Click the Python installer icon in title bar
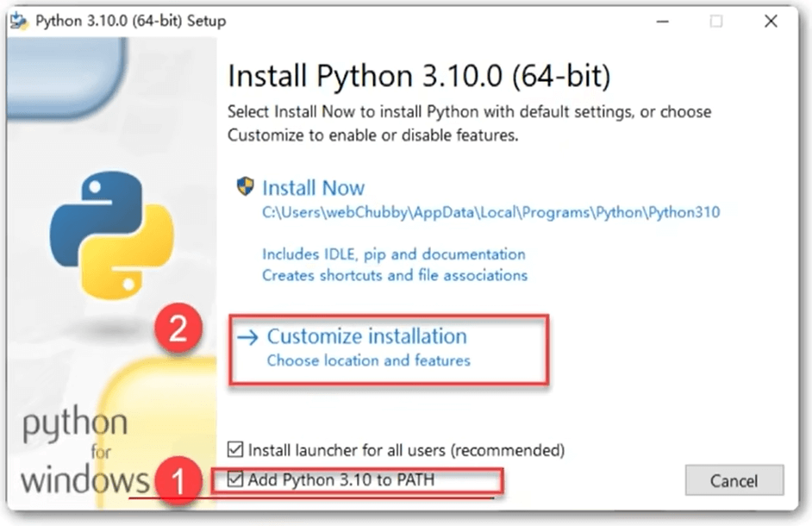This screenshot has width=812, height=526. pyautogui.click(x=17, y=22)
